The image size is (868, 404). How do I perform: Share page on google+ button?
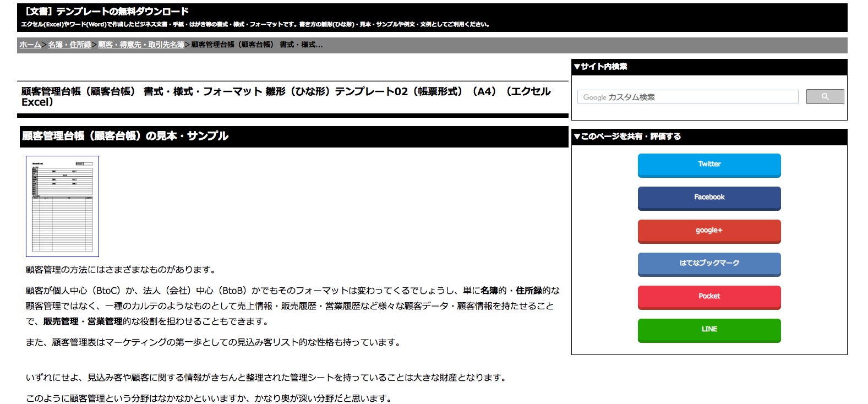pos(709,231)
